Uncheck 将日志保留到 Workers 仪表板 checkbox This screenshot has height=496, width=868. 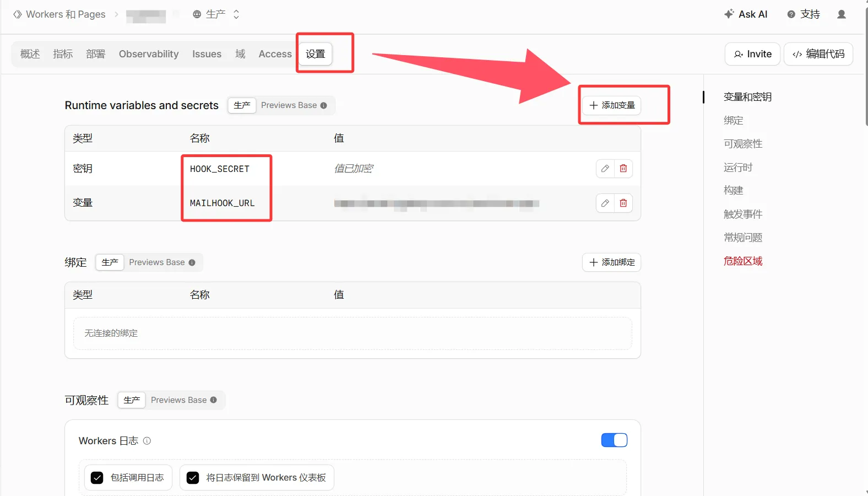pyautogui.click(x=193, y=478)
